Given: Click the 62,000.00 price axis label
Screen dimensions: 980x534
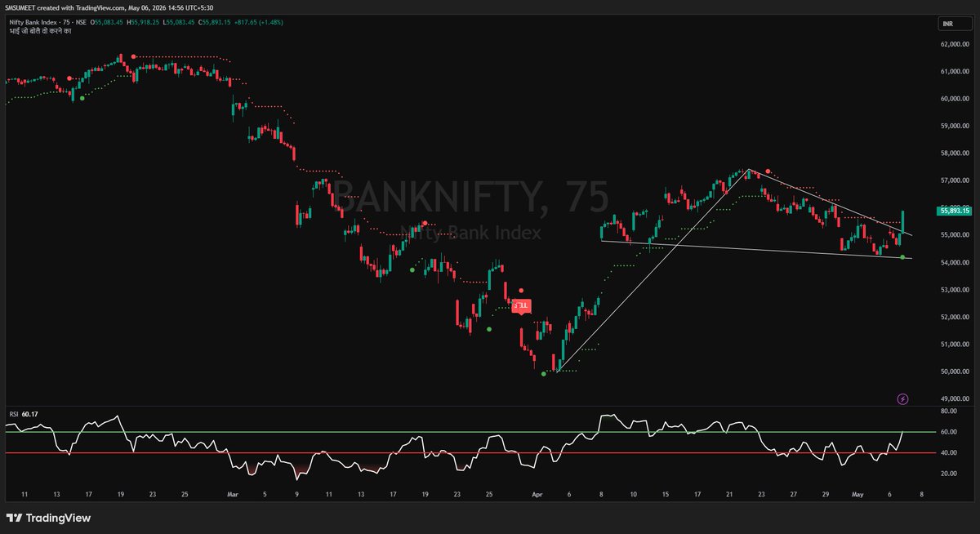Looking at the screenshot, I should (x=955, y=44).
